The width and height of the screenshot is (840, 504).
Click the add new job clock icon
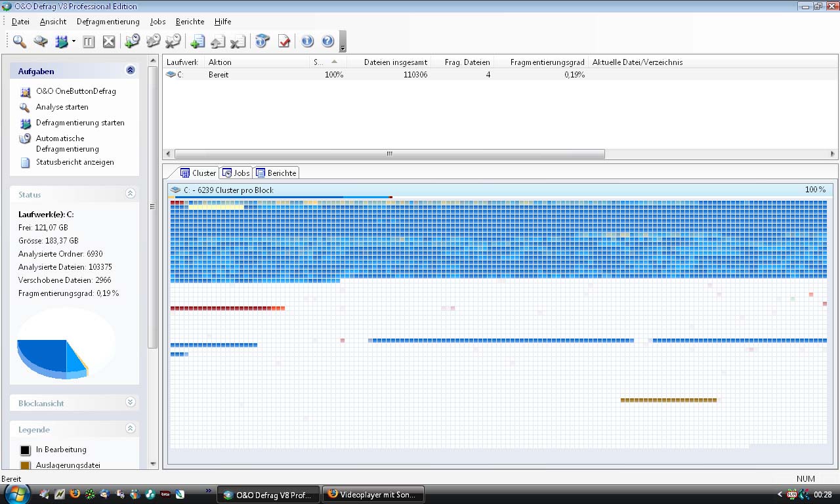[132, 41]
